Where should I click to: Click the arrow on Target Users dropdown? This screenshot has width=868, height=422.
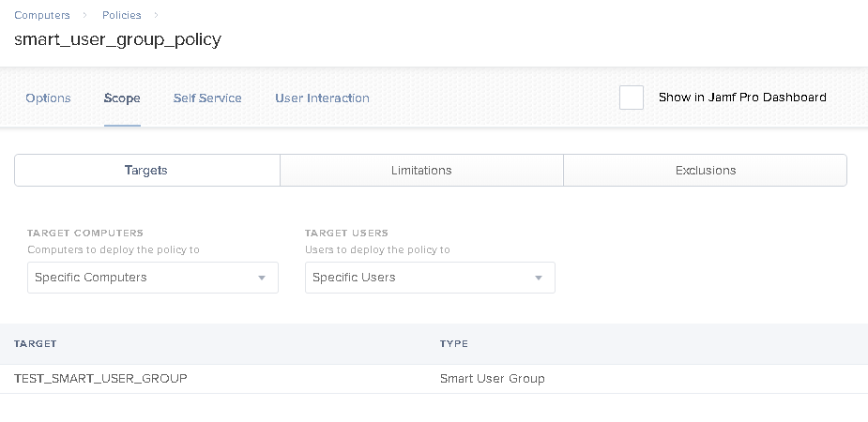(538, 278)
